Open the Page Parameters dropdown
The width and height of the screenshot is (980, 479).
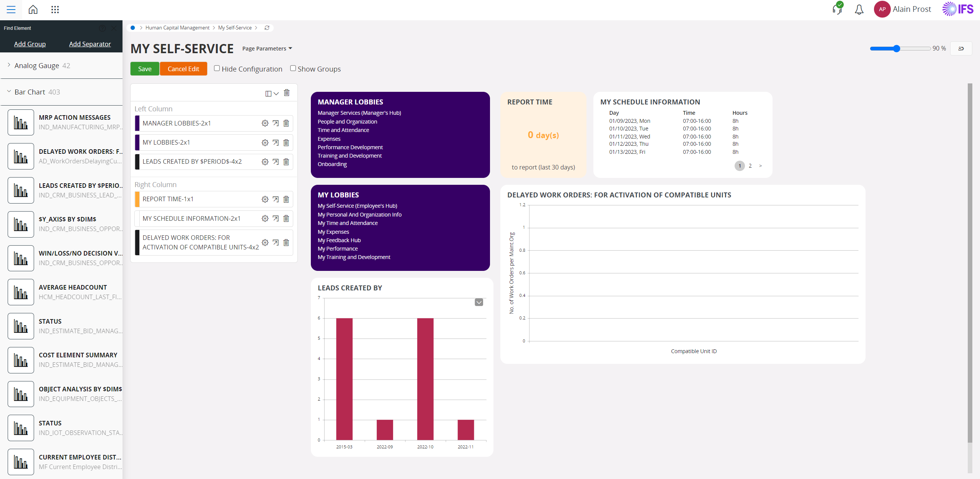[267, 49]
